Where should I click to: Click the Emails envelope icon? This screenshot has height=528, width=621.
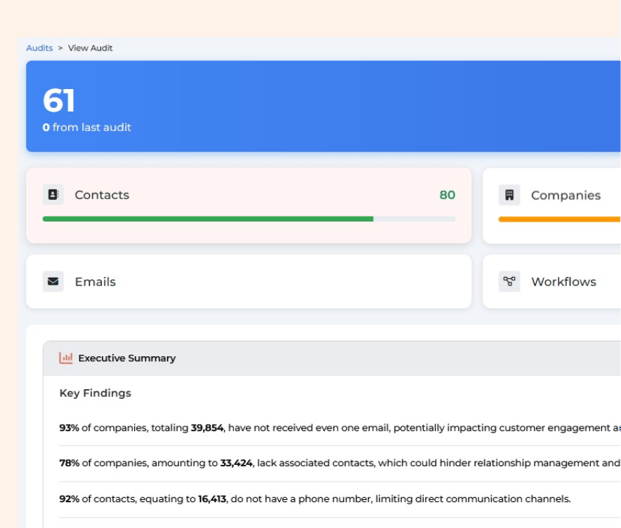point(53,282)
